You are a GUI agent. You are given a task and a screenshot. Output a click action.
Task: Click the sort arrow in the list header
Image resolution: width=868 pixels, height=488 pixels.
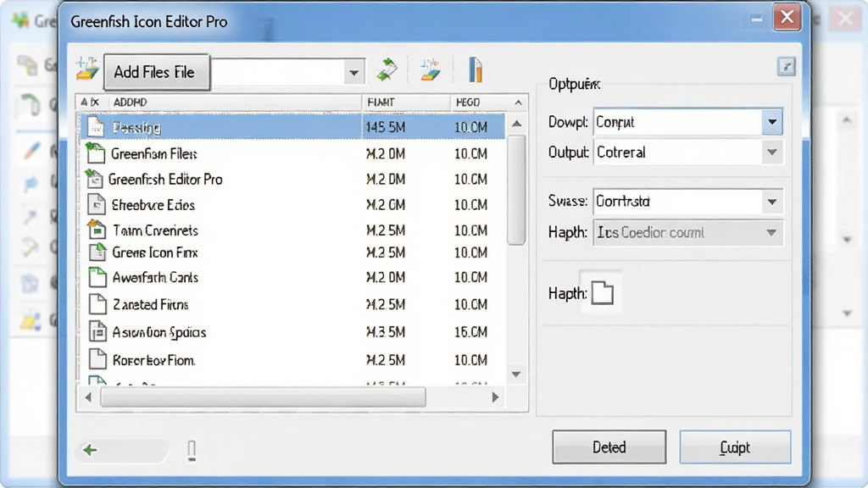[x=518, y=103]
